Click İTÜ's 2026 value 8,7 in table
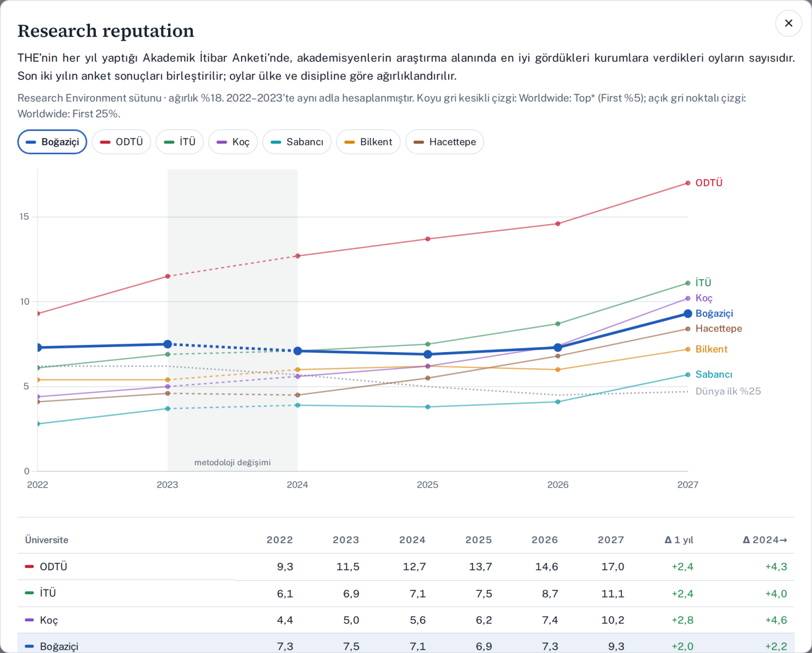This screenshot has width=812, height=653. click(x=550, y=594)
